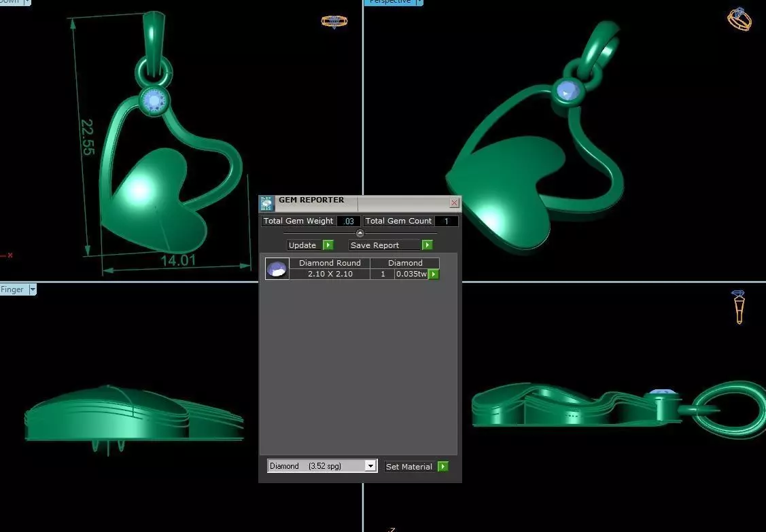
Task: Select the blue gem in top-left viewport
Action: [155, 101]
